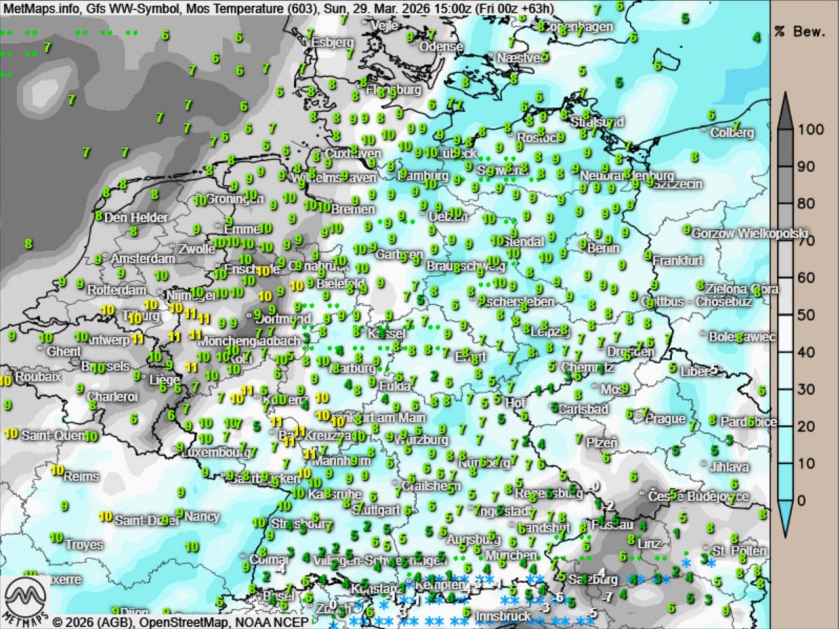
Task: Pick the Den Helder city label
Action: (136, 218)
